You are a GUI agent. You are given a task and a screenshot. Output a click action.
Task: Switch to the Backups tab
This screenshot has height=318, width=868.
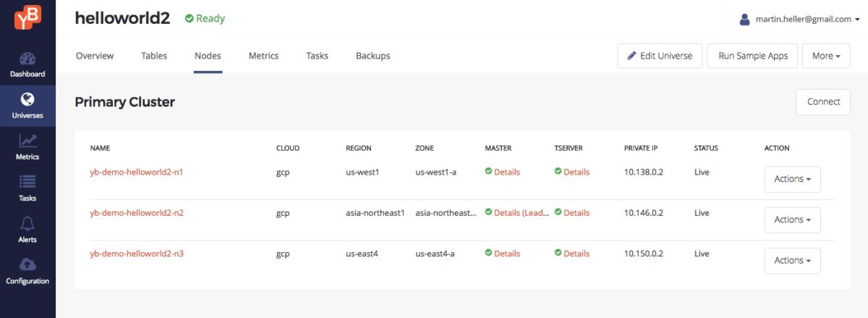point(373,56)
